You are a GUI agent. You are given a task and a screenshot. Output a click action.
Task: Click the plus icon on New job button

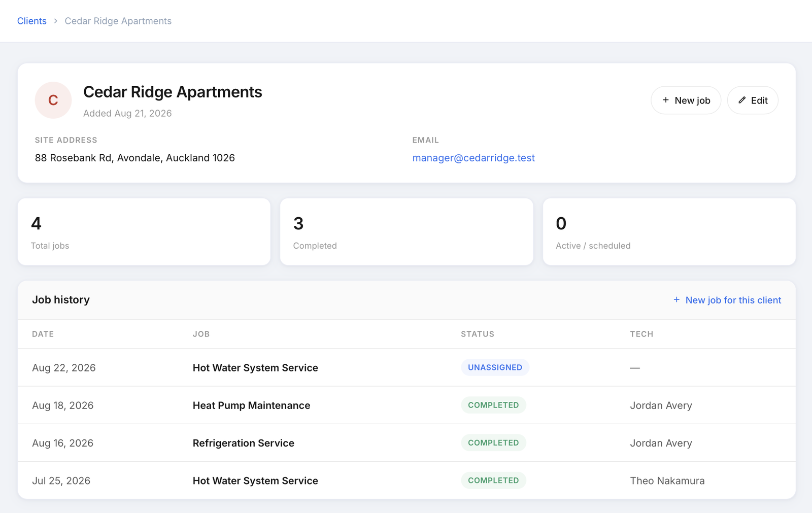point(666,100)
